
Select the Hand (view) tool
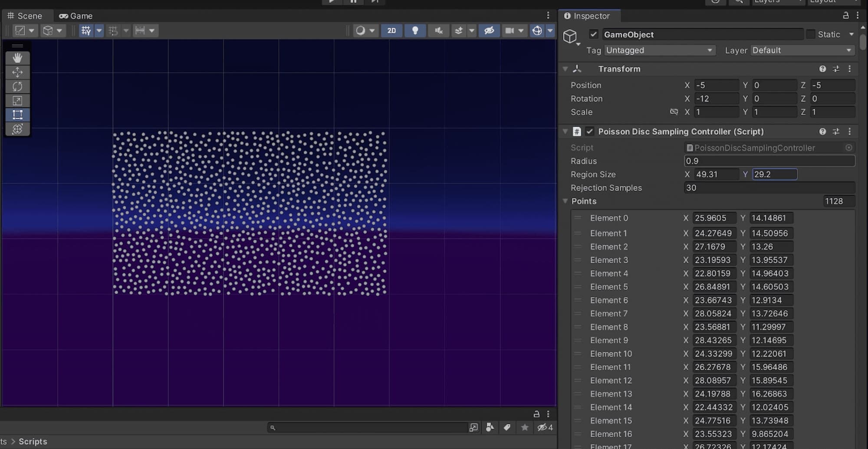[17, 58]
